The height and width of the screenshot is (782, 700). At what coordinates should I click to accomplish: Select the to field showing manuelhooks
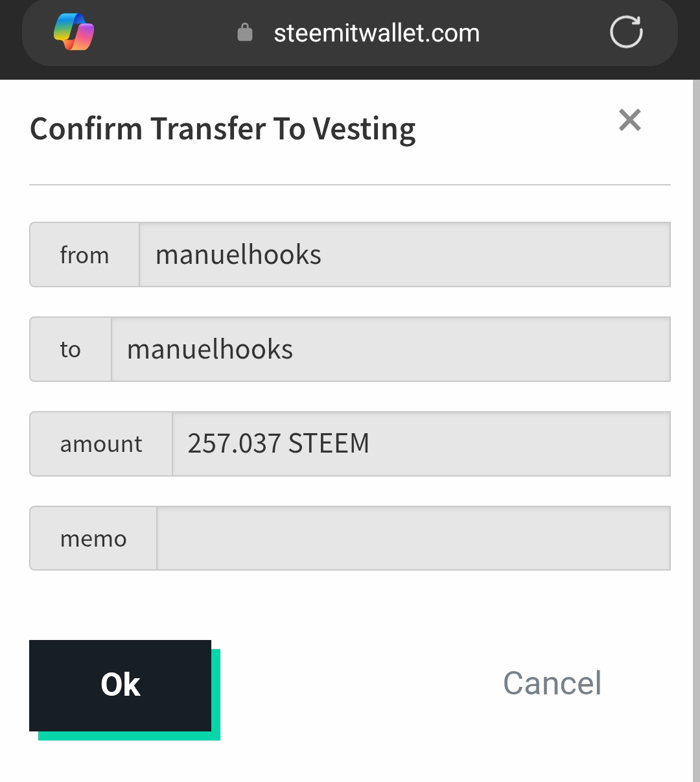click(390, 350)
